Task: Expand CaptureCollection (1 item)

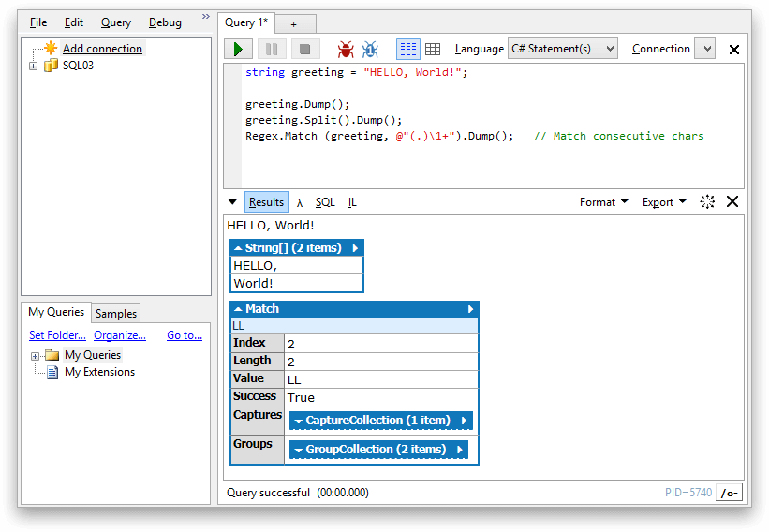Action: (x=372, y=421)
